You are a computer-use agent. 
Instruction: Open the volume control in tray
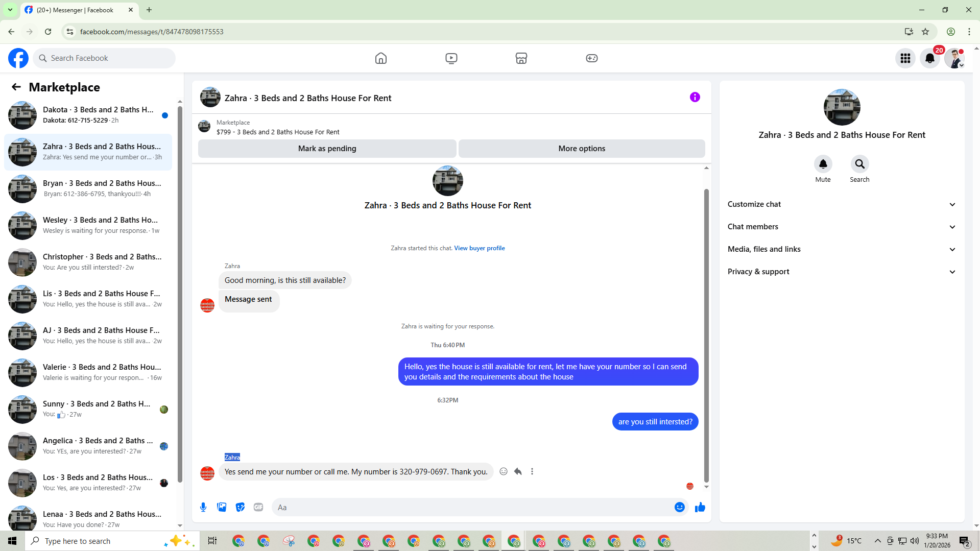pyautogui.click(x=915, y=541)
